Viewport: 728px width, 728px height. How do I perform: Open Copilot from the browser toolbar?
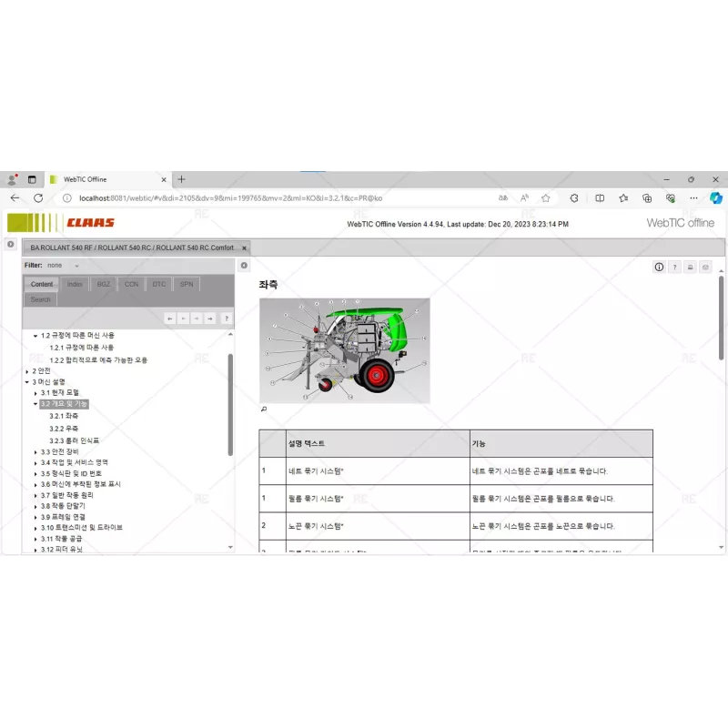pos(716,198)
